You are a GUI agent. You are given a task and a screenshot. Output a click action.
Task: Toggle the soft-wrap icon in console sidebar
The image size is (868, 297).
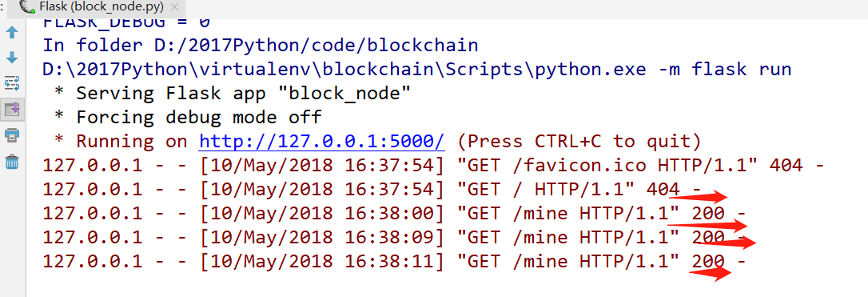(x=12, y=83)
